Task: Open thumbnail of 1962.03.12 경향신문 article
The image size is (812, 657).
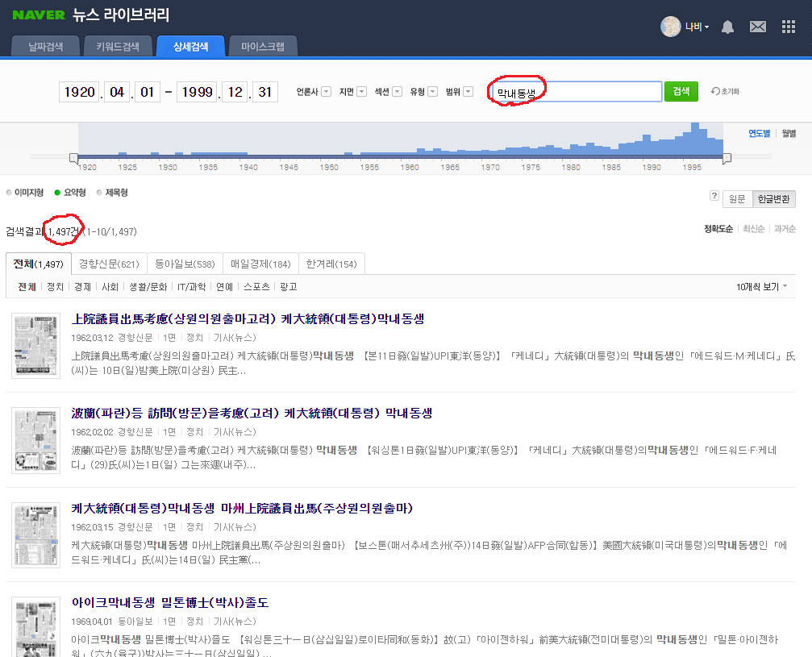Action: pos(35,346)
